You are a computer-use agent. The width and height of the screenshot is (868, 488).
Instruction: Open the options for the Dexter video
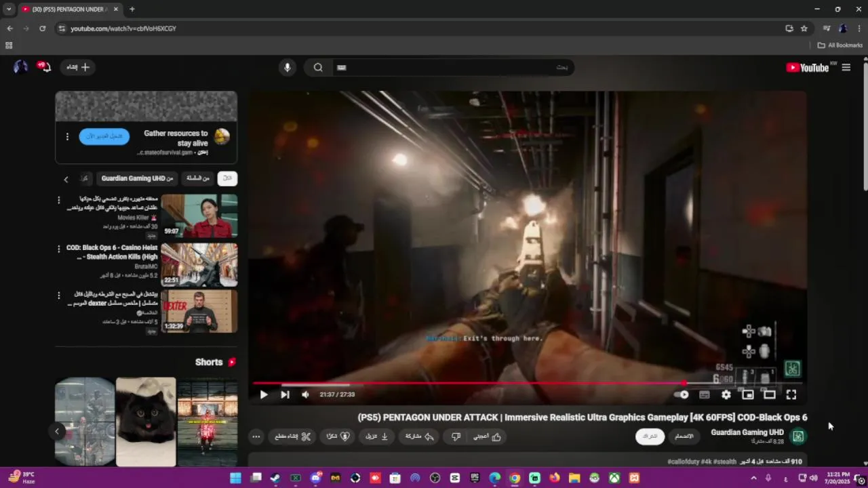coord(58,296)
